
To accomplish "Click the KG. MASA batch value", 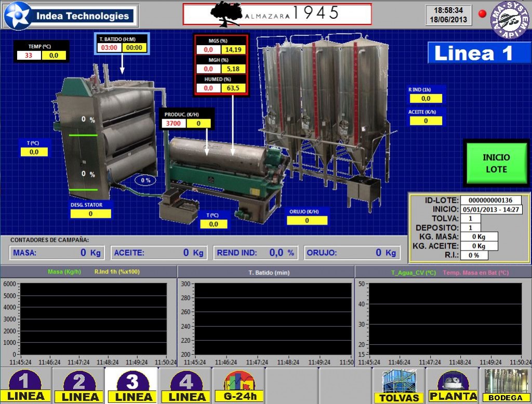I will pyautogui.click(x=478, y=237).
